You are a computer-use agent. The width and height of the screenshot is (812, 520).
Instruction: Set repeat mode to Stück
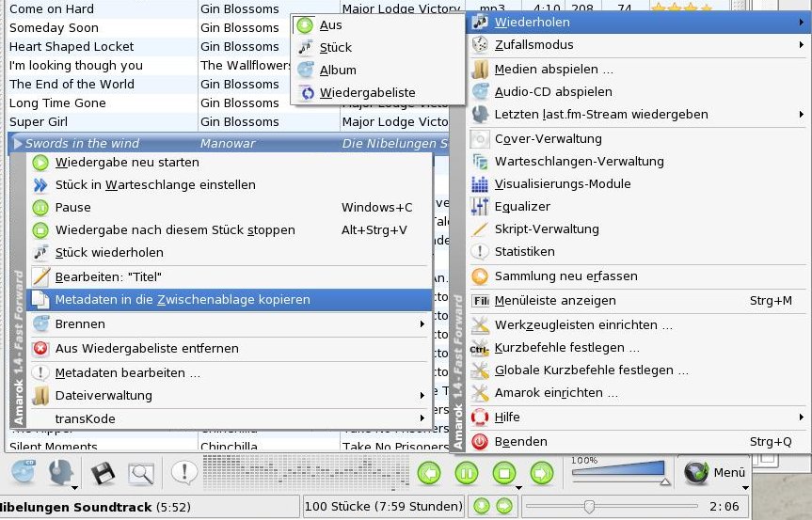[x=377, y=48]
